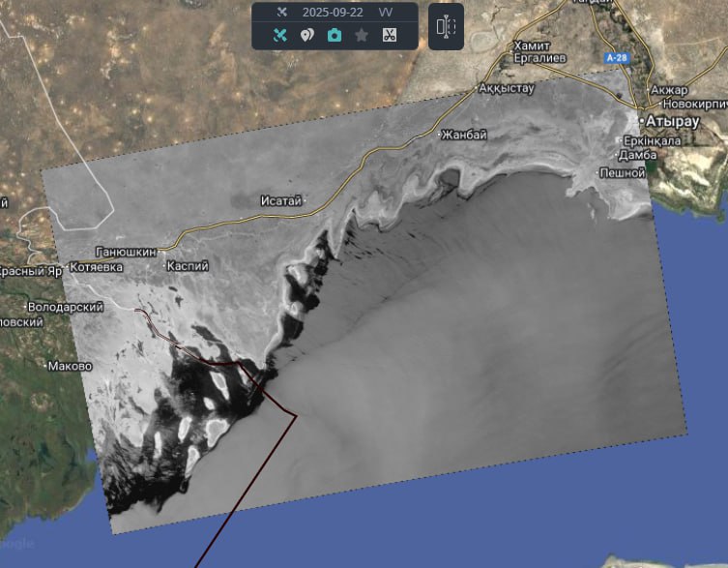Screen dimensions: 728x568
Task: Click the Аққыстау place label
Action: 508,88
